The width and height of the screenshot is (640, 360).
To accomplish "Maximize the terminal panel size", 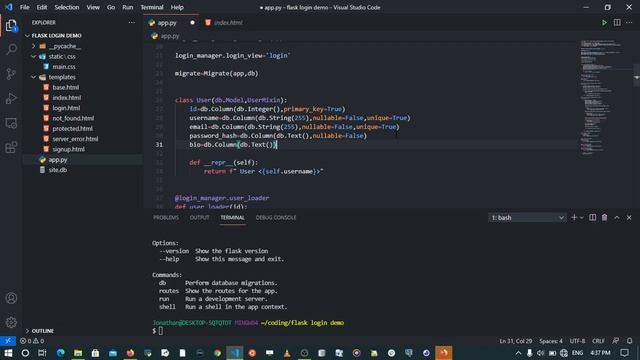I will pos(617,218).
